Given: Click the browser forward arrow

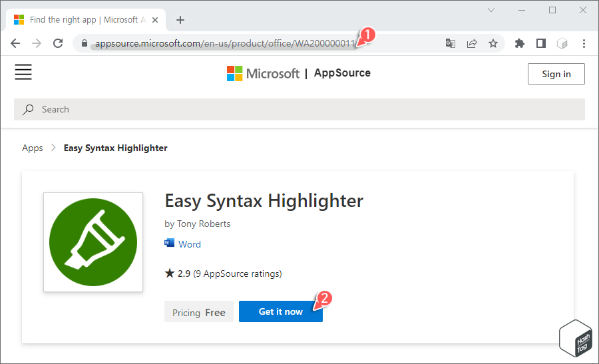Looking at the screenshot, I should (37, 43).
